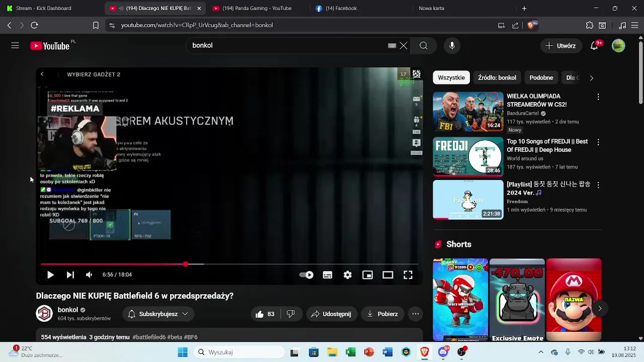Image resolution: width=644 pixels, height=362 pixels.
Task: Open the account avatar menu
Action: point(618,46)
